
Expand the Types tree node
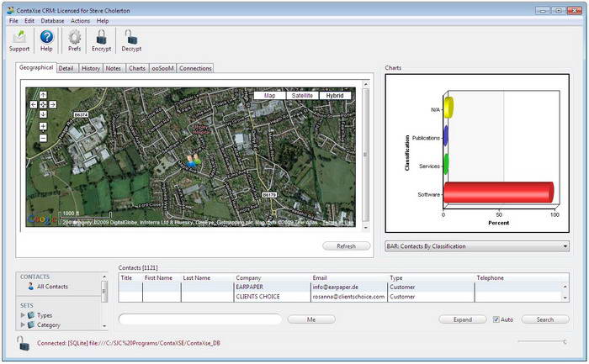pyautogui.click(x=23, y=315)
